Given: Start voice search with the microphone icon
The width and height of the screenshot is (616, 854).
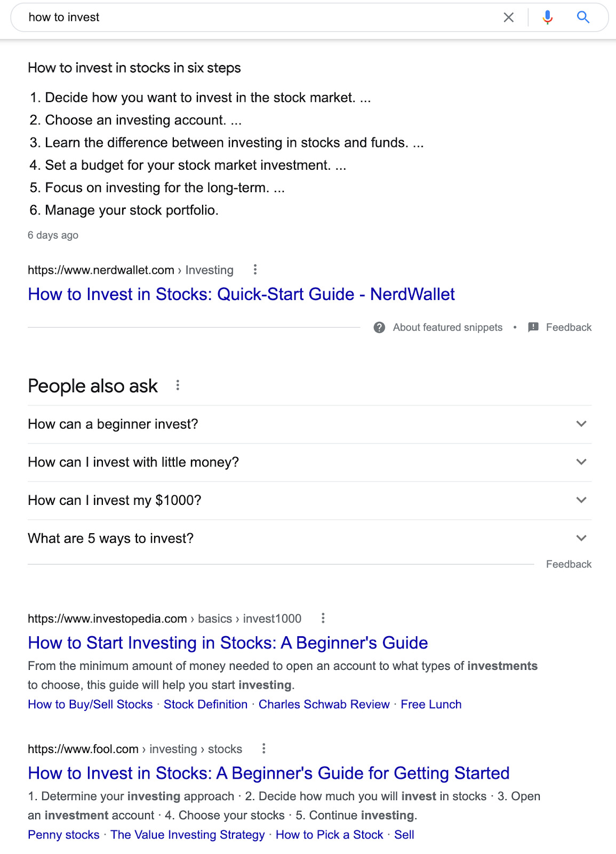Looking at the screenshot, I should [x=546, y=17].
